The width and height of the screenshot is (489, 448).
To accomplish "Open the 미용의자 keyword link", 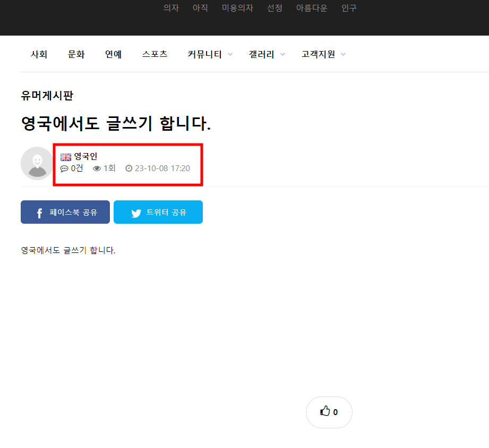I will (237, 8).
